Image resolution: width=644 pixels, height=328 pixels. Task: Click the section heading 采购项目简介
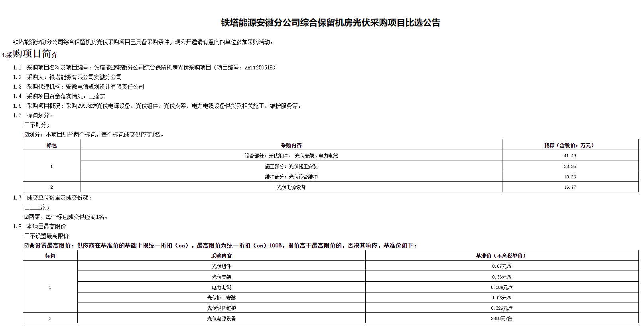35,54
